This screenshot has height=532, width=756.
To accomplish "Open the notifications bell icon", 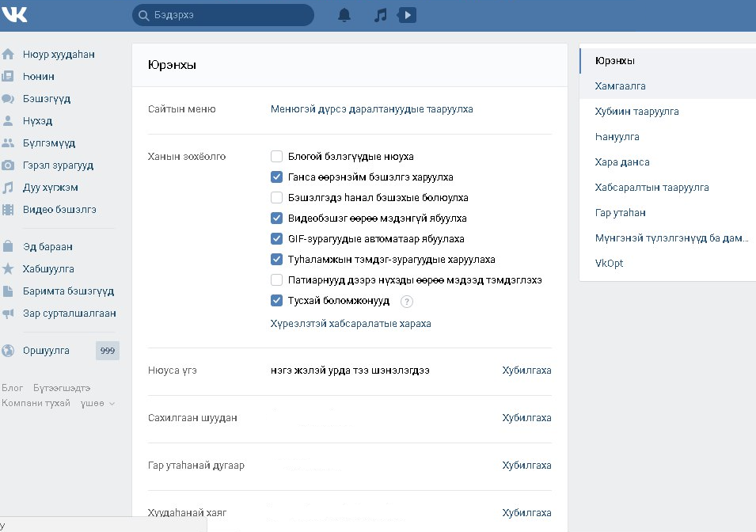I will point(344,15).
